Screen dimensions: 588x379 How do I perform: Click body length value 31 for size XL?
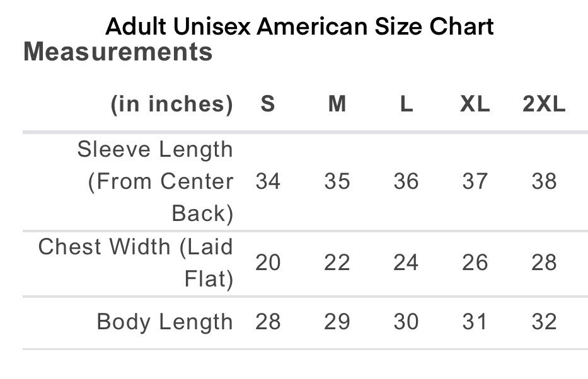(x=475, y=322)
